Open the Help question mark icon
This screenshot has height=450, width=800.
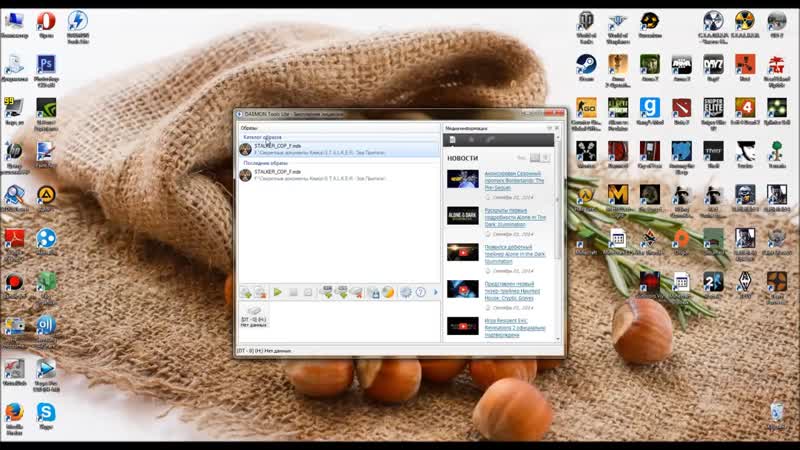(420, 292)
